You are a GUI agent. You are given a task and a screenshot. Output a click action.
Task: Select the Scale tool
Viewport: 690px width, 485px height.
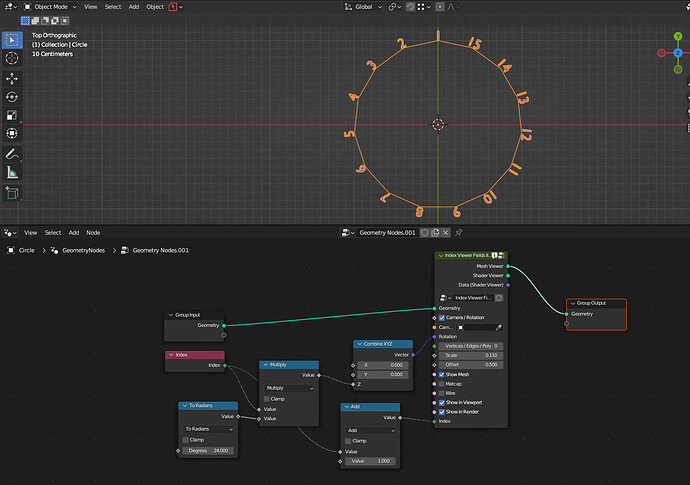12,115
